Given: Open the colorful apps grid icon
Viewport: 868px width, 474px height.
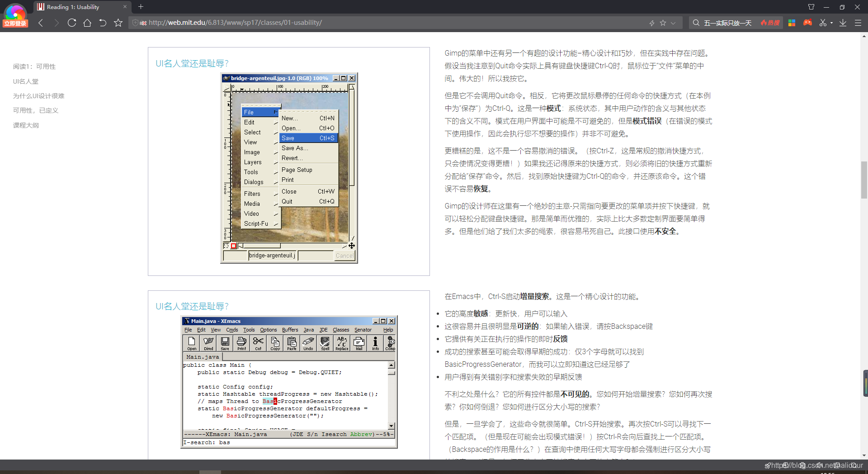Looking at the screenshot, I should pyautogui.click(x=792, y=23).
